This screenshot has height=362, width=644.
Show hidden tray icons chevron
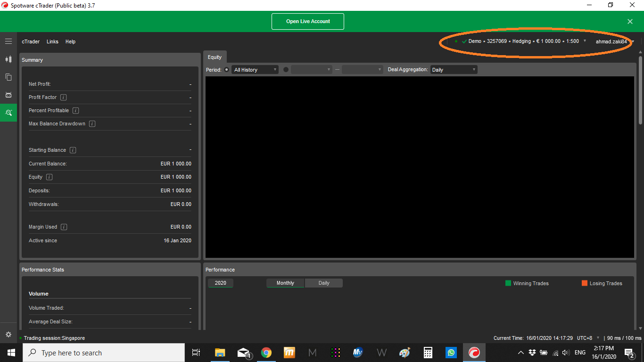(x=521, y=353)
